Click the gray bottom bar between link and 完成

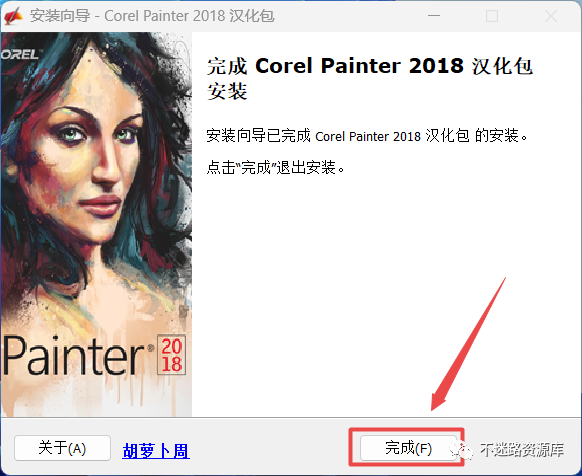tap(269, 448)
